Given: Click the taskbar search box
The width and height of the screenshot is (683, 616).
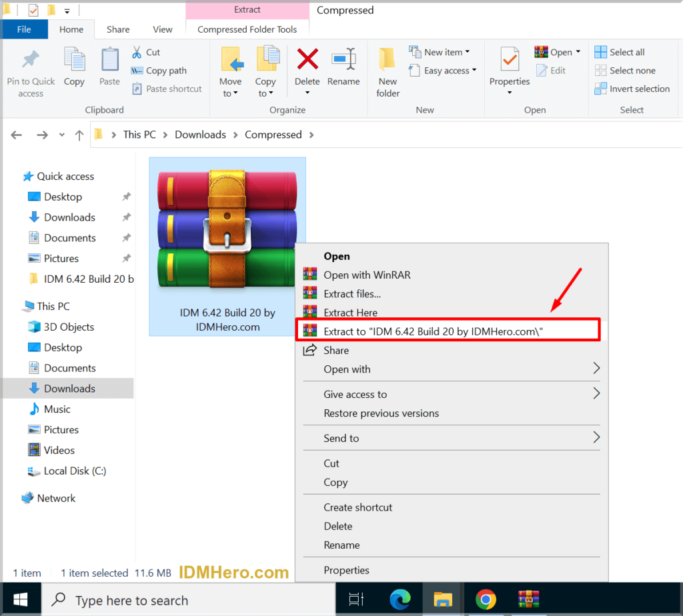Looking at the screenshot, I should (188, 600).
